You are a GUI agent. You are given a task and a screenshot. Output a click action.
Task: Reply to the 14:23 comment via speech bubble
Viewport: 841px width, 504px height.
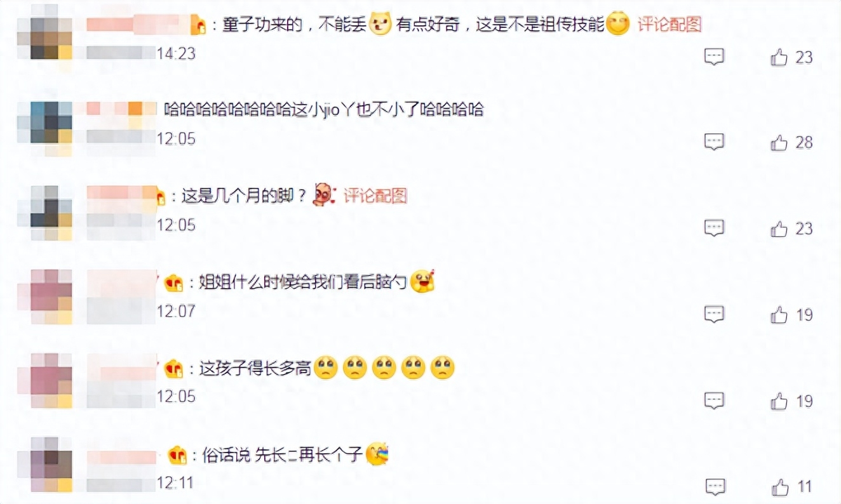tap(715, 57)
